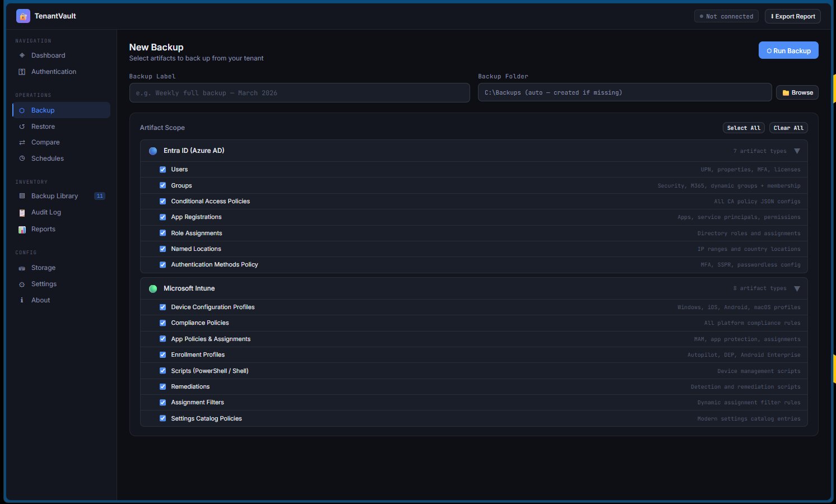Click the Browse folder button
The height and width of the screenshot is (504, 836).
pyautogui.click(x=797, y=92)
